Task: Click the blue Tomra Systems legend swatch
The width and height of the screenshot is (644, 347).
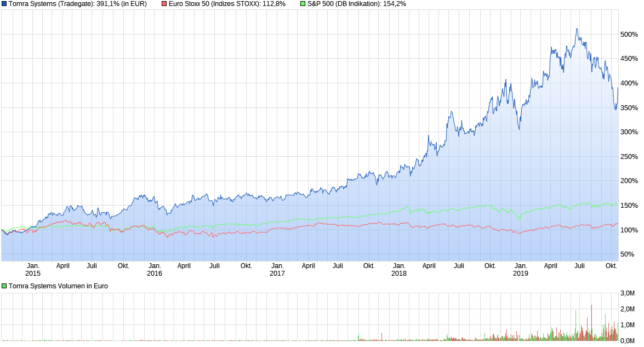Action: tap(4, 4)
